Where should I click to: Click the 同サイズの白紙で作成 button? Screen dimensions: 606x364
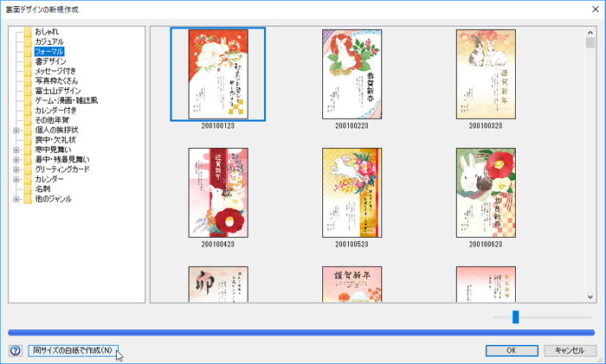72,351
